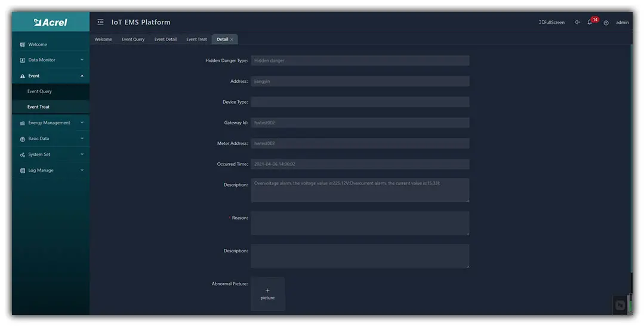The height and width of the screenshot is (327, 644).
Task: Open notifications from the bell icon
Action: (x=590, y=23)
